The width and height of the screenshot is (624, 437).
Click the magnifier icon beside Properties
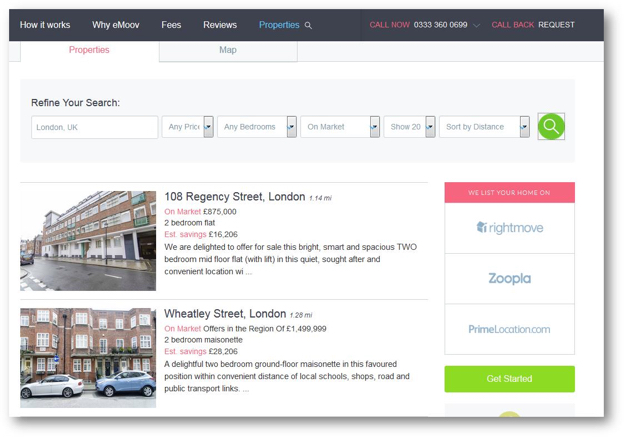308,26
